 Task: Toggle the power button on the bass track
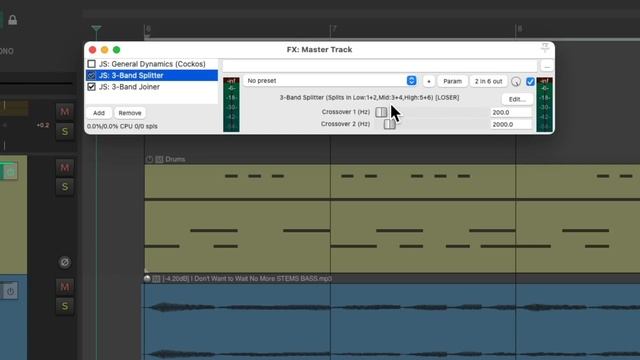pyautogui.click(x=10, y=291)
